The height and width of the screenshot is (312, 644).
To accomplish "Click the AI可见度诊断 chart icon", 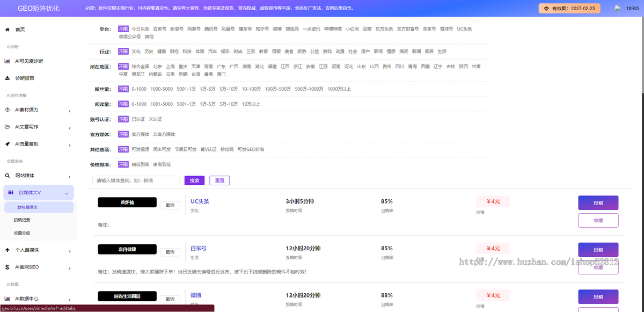I will (x=7, y=61).
